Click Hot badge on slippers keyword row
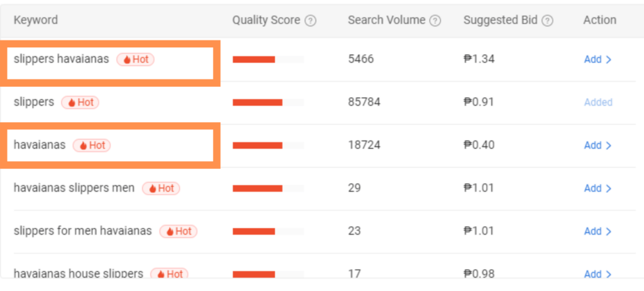Viewport: 644px width, 291px height. (x=80, y=102)
